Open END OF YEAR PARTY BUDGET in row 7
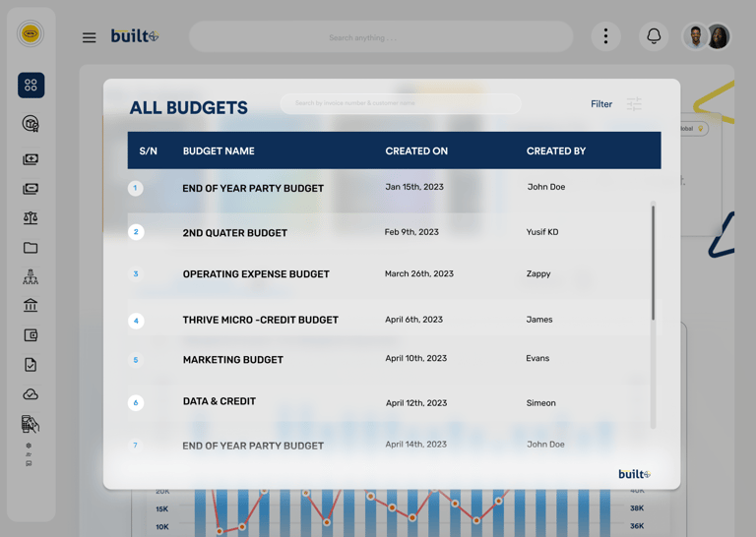The width and height of the screenshot is (756, 537). [253, 446]
